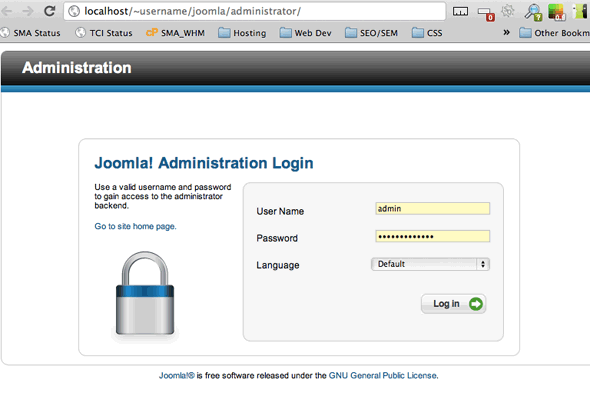Click the magnifier extension icon
The width and height of the screenshot is (590, 403).
533,12
